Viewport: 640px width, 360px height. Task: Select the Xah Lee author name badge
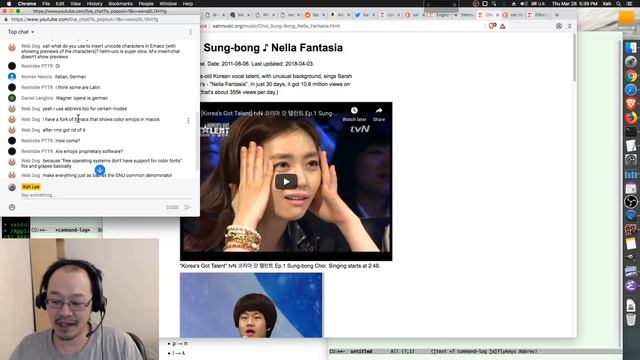tap(31, 187)
